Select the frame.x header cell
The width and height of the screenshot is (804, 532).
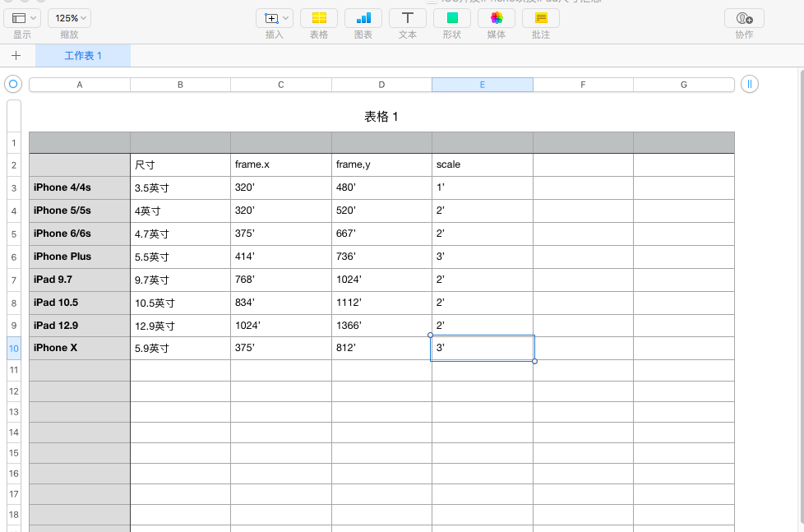281,165
